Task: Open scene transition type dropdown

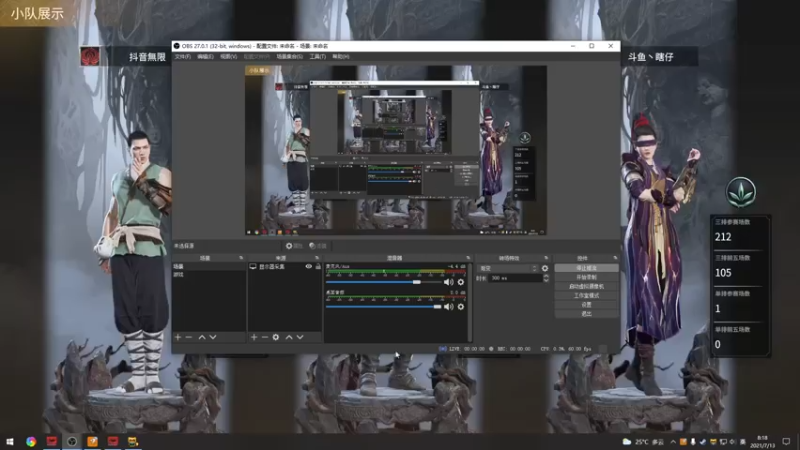Action: (x=508, y=268)
